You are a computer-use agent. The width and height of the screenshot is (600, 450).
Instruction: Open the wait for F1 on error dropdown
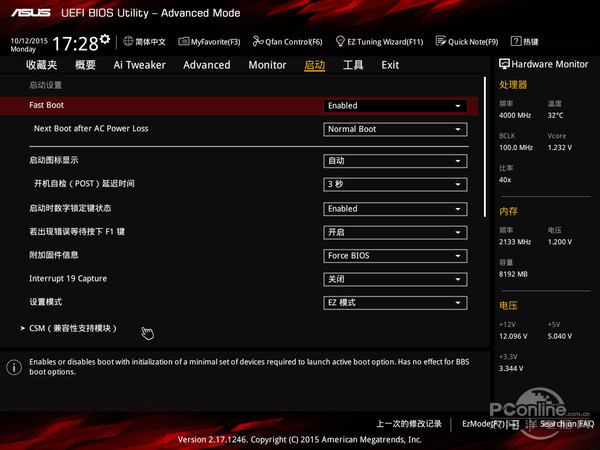coord(395,232)
